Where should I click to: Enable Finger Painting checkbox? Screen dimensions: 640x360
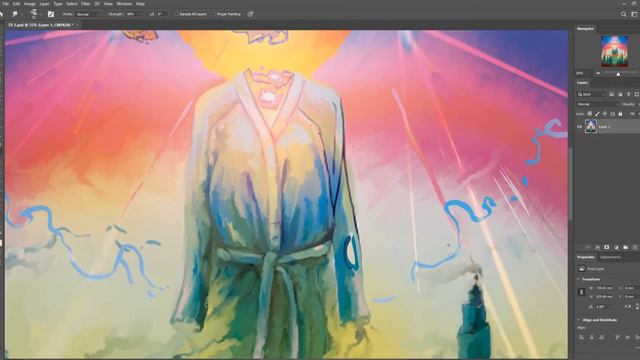click(x=213, y=14)
